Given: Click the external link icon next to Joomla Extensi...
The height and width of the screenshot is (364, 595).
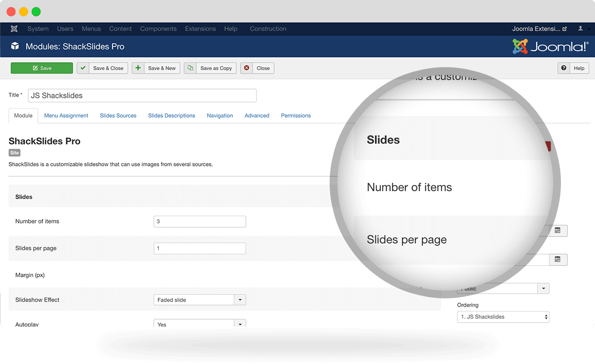Looking at the screenshot, I should pos(565,29).
